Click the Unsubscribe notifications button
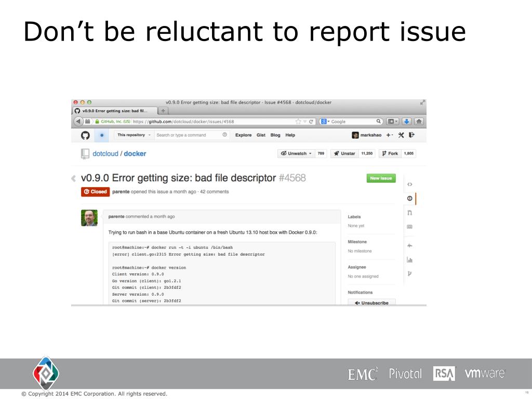This screenshot has width=532, height=399. [x=371, y=303]
